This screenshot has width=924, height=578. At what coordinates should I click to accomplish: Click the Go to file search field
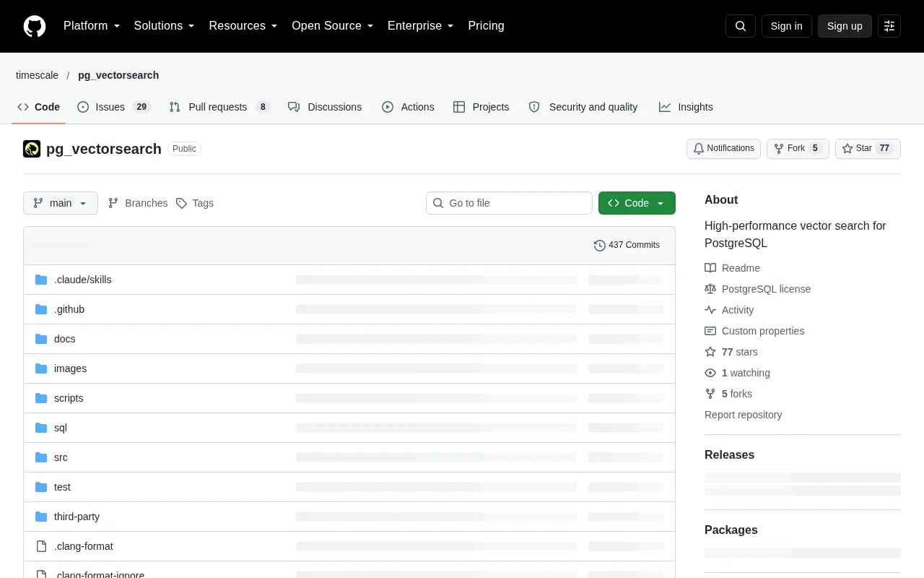coord(509,203)
